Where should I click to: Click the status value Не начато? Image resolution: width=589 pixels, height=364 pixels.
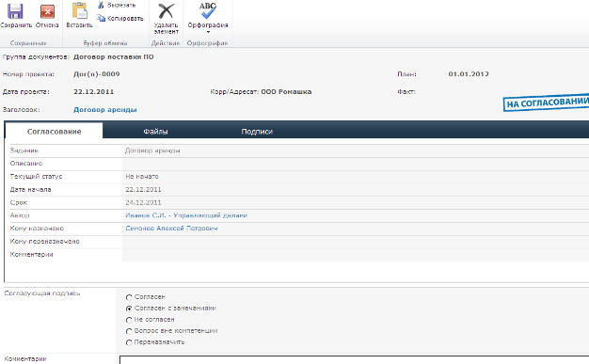coord(142,176)
